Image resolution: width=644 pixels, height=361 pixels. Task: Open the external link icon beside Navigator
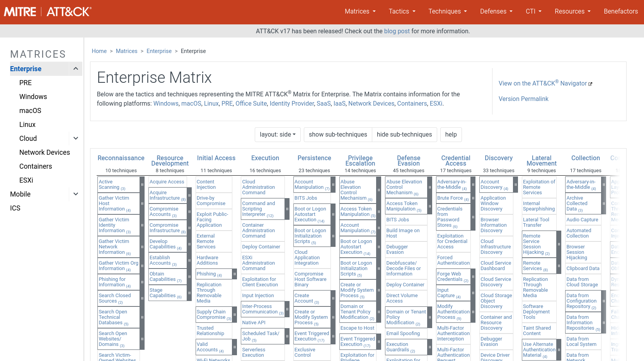590,84
